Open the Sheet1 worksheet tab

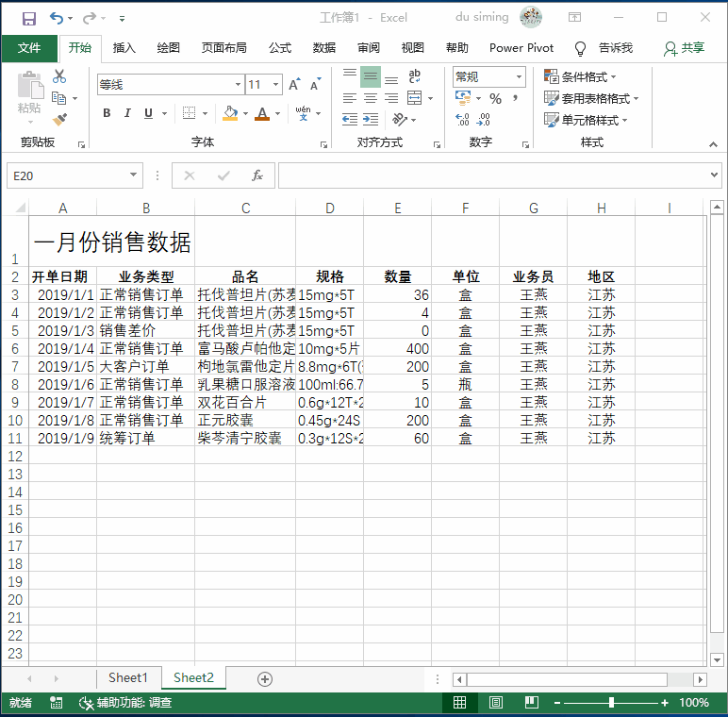pyautogui.click(x=128, y=677)
